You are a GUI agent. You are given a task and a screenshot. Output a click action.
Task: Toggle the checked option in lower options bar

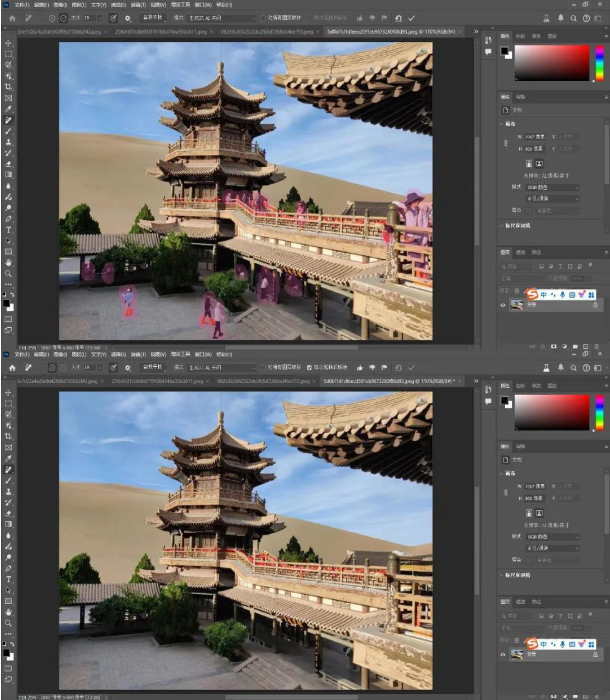point(309,367)
